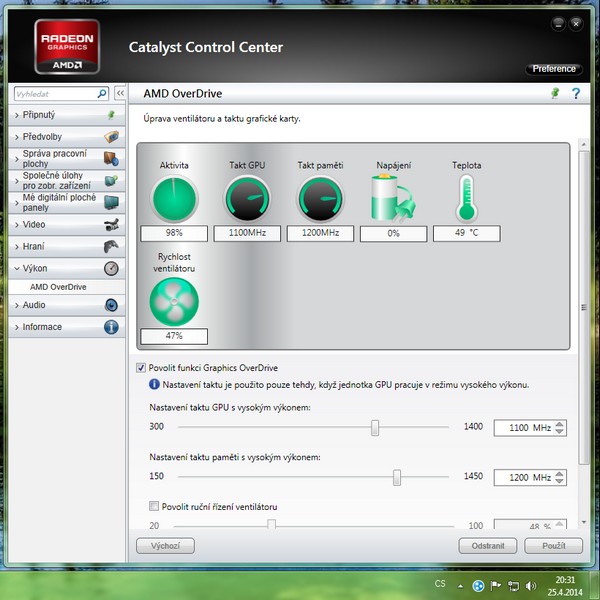
Task: Open help with the question mark icon
Action: [x=576, y=93]
